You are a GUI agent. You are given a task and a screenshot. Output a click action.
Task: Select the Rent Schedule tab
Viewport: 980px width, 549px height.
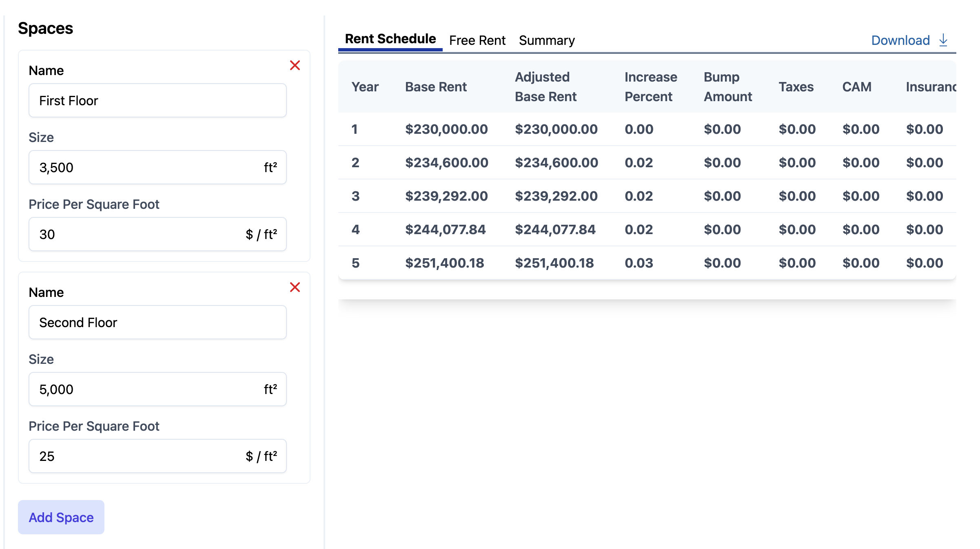tap(390, 39)
